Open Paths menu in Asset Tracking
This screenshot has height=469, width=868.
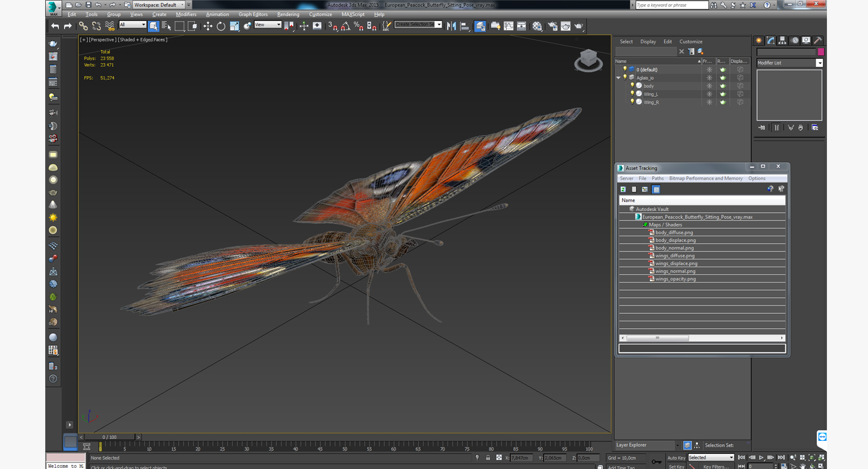[x=657, y=178]
